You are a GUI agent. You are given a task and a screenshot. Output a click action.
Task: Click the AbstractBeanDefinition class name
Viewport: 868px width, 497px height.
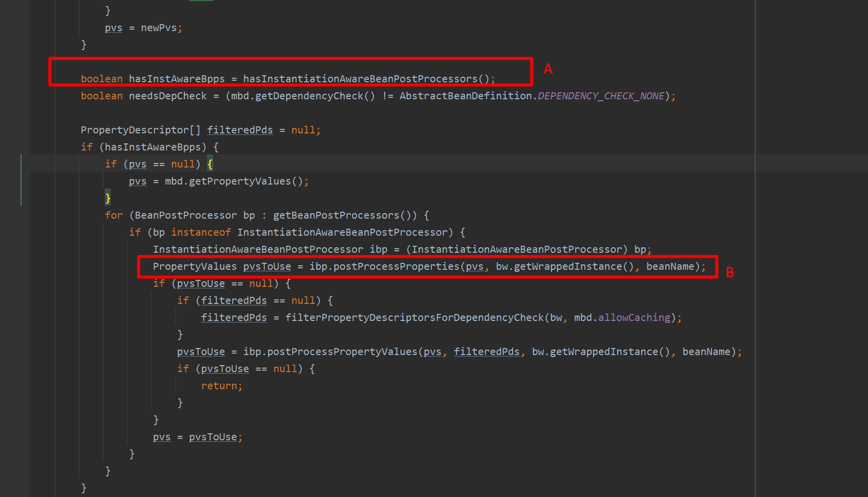click(466, 96)
